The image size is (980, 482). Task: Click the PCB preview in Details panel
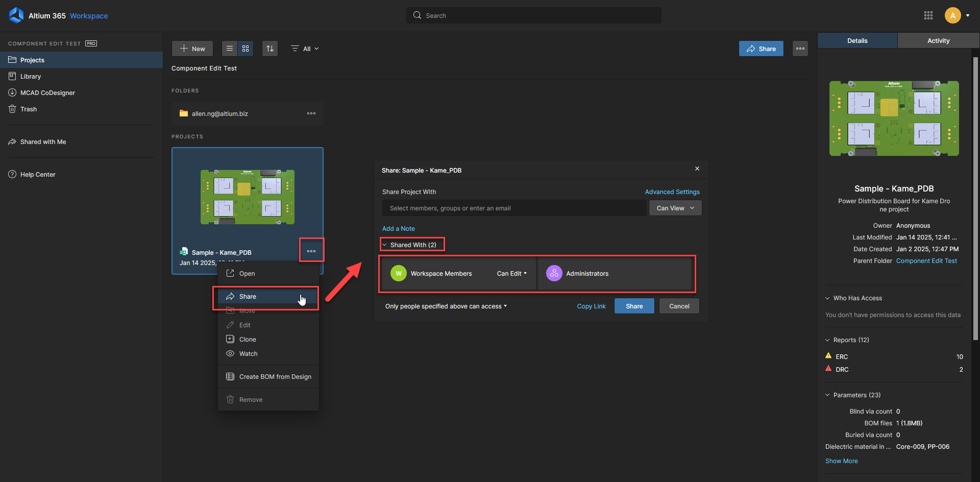(x=894, y=118)
